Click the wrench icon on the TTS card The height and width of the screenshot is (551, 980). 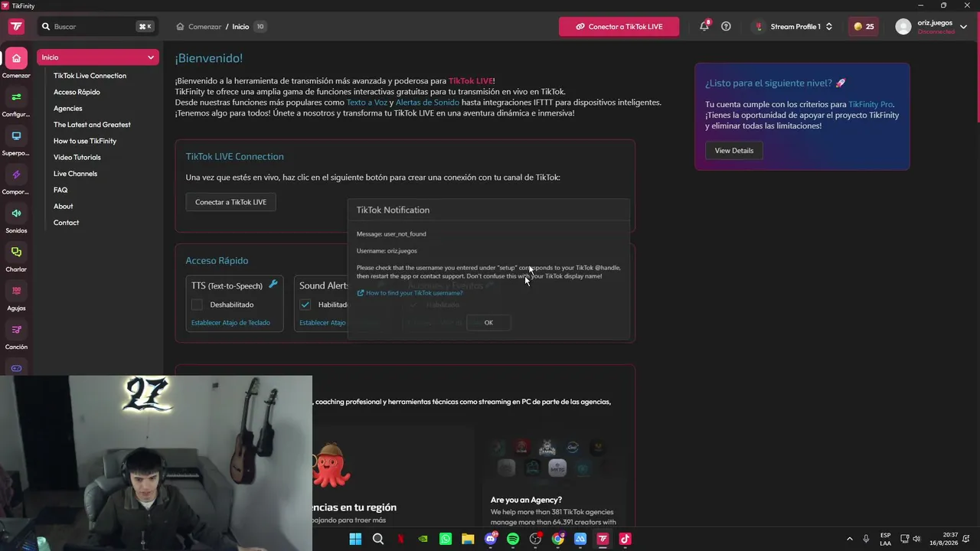[x=273, y=285]
